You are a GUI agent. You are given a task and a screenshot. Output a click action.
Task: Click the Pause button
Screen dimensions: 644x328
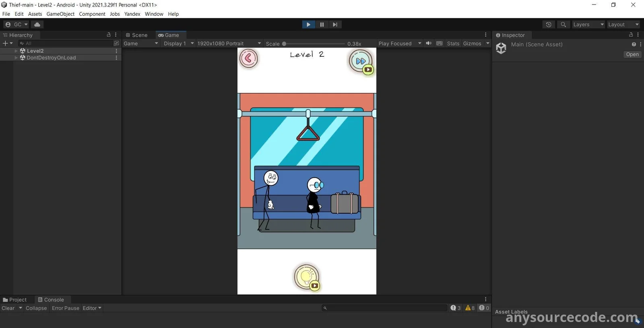(x=322, y=25)
